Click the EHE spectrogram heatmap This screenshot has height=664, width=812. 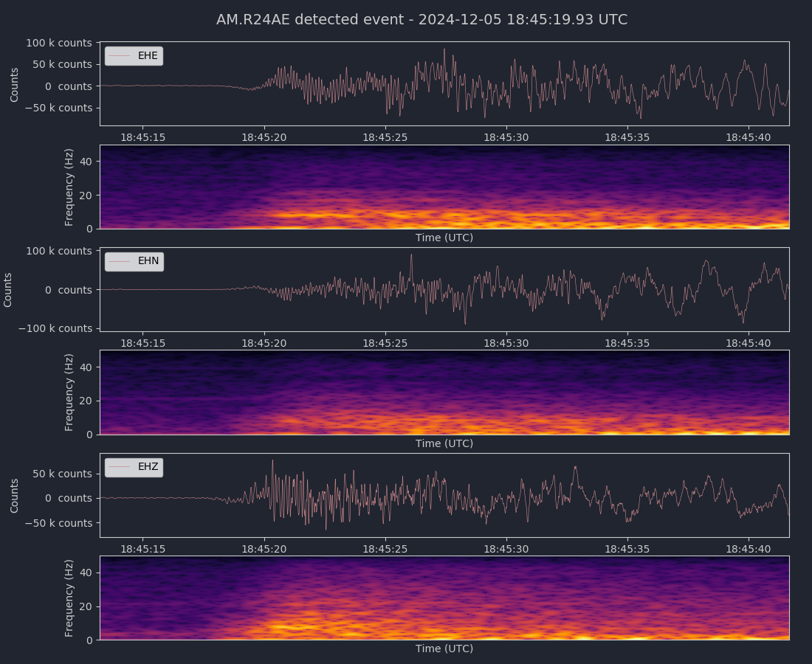(444, 187)
